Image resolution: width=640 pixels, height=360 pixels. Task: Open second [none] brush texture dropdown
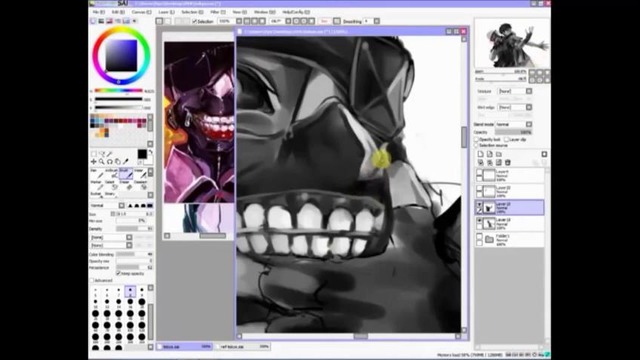[x=129, y=245]
